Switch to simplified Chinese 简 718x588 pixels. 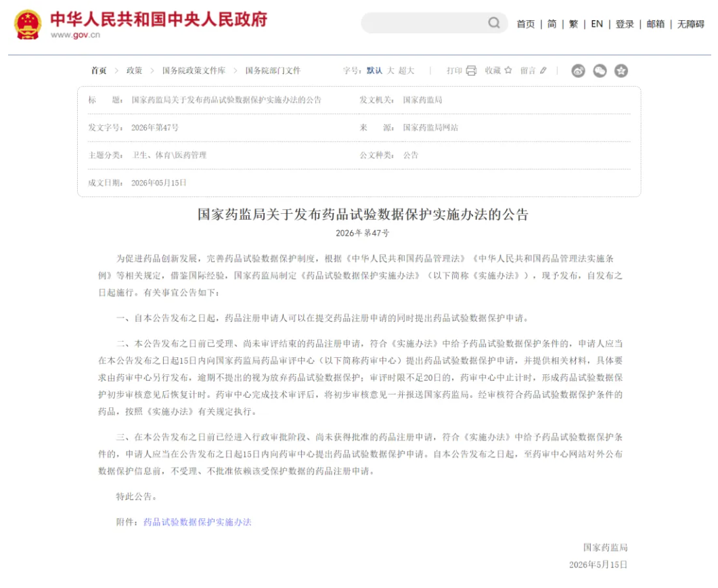(552, 24)
